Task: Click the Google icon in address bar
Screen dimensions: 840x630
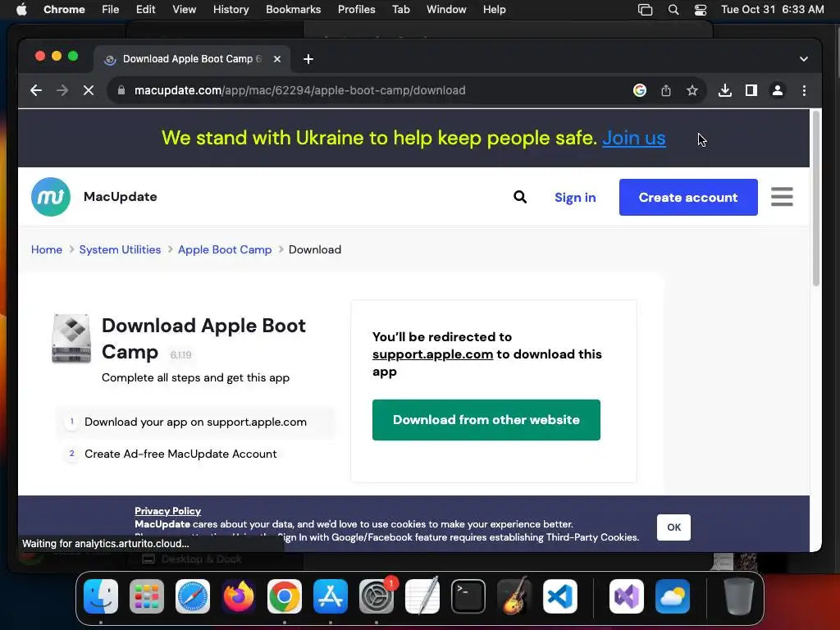Action: tap(640, 90)
